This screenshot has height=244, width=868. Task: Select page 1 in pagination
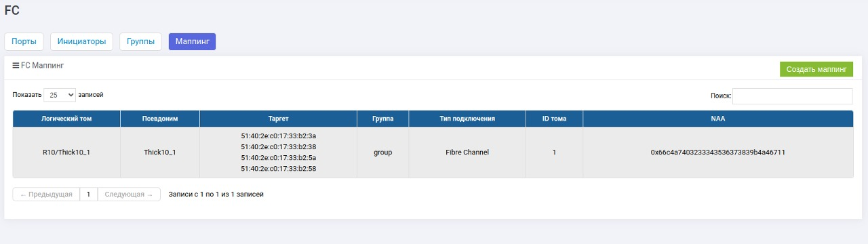[89, 195]
